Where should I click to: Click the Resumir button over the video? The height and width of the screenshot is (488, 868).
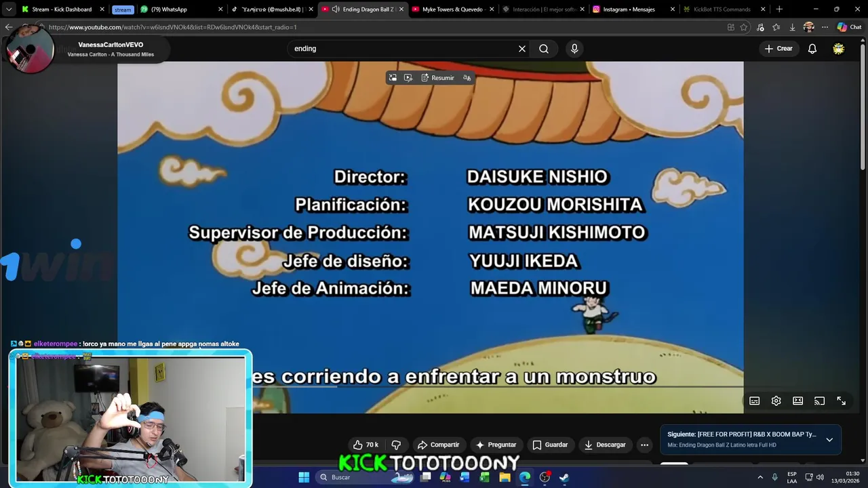[x=437, y=78]
